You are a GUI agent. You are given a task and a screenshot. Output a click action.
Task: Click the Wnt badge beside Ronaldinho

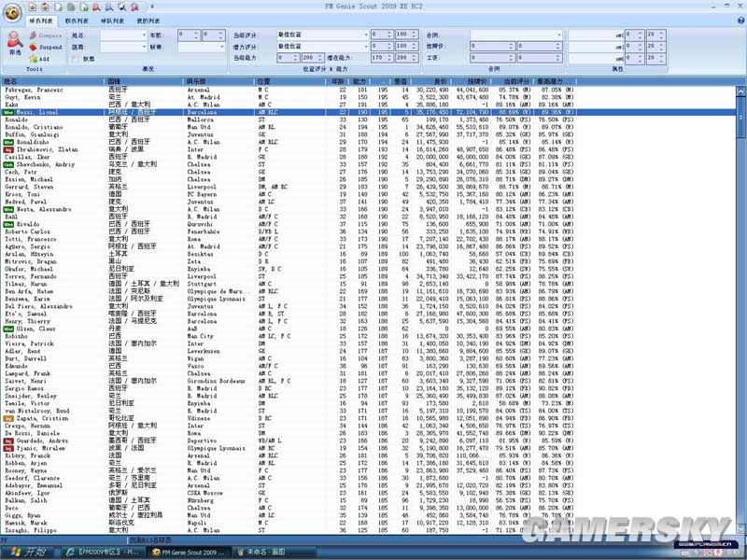(8, 142)
